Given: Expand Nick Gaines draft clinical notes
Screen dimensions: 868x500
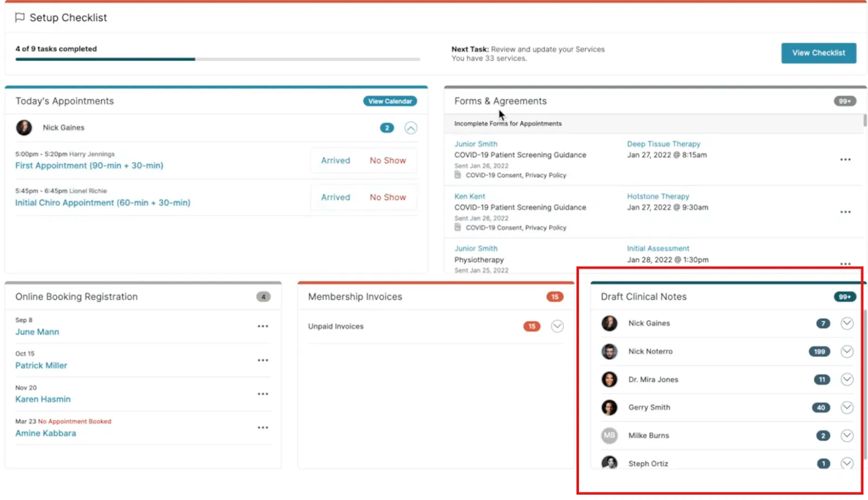Looking at the screenshot, I should [x=847, y=324].
